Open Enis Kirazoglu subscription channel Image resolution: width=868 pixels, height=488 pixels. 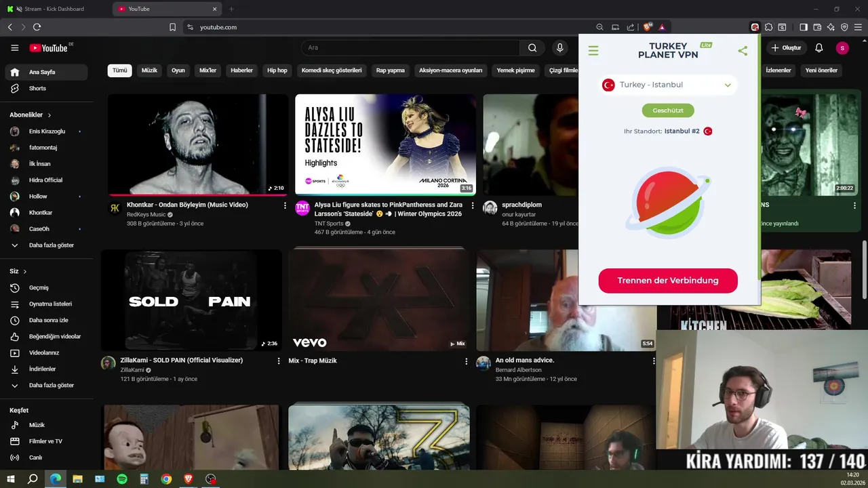46,131
